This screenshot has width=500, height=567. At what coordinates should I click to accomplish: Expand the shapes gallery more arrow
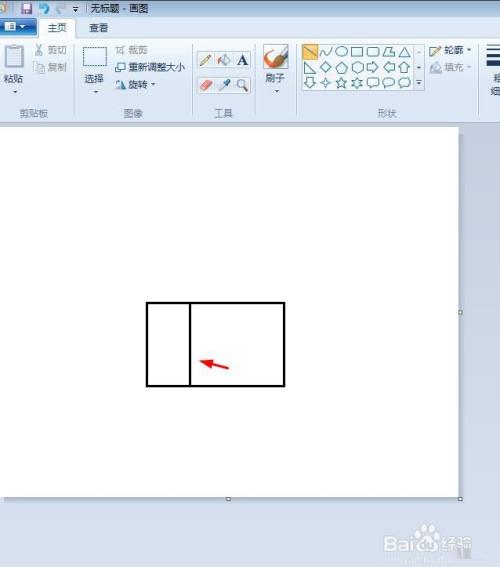[419, 83]
